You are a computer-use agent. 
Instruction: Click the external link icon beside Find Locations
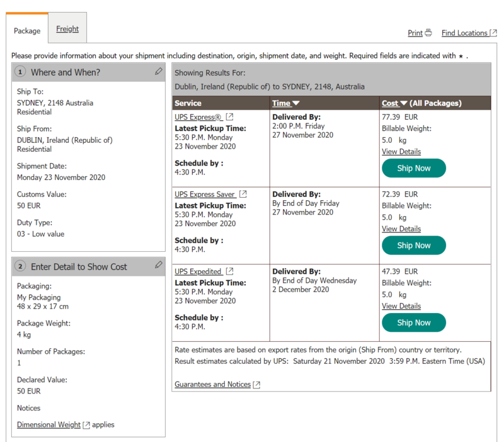click(493, 33)
